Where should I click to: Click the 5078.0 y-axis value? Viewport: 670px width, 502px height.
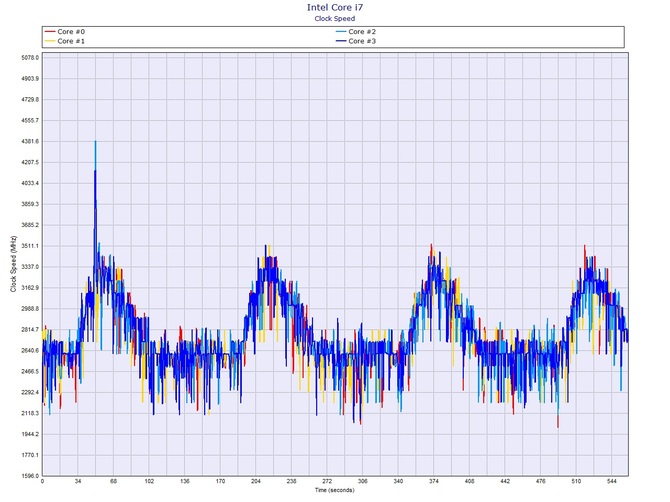click(x=30, y=58)
